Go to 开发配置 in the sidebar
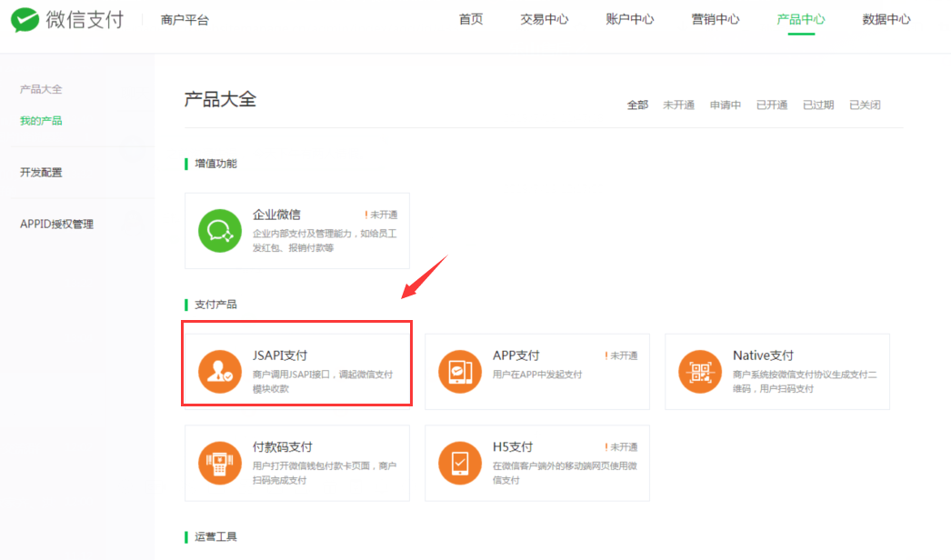 click(x=41, y=173)
